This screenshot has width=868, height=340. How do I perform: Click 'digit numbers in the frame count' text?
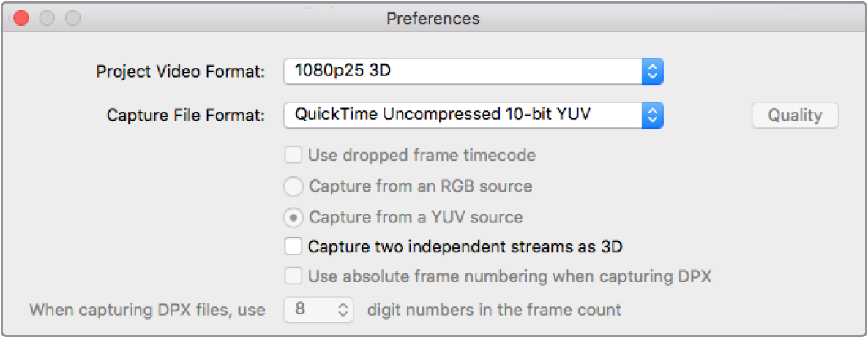tap(493, 310)
